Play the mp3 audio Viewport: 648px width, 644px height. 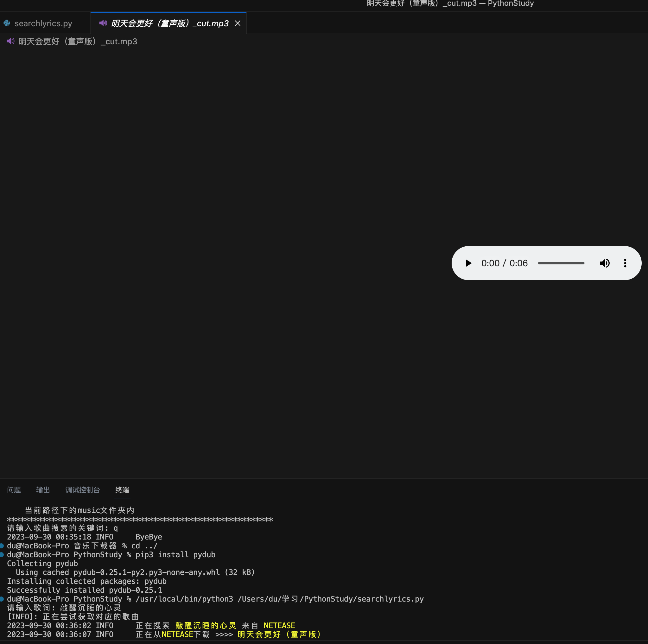(x=468, y=263)
